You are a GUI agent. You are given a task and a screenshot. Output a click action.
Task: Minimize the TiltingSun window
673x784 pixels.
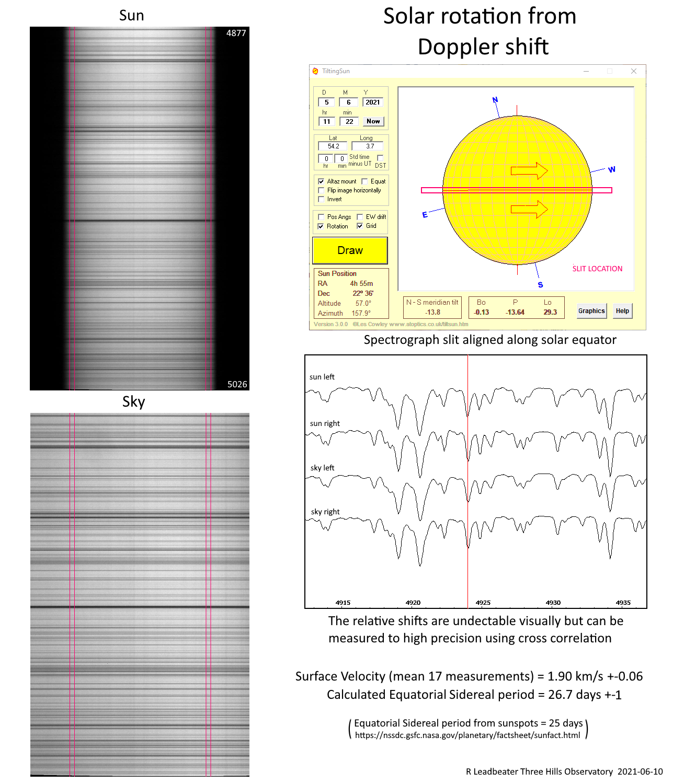pyautogui.click(x=586, y=71)
